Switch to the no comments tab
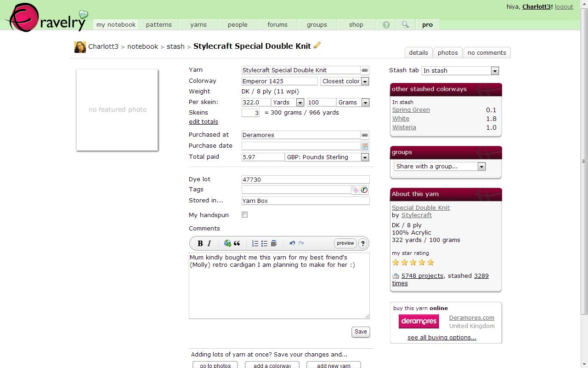 [x=487, y=53]
